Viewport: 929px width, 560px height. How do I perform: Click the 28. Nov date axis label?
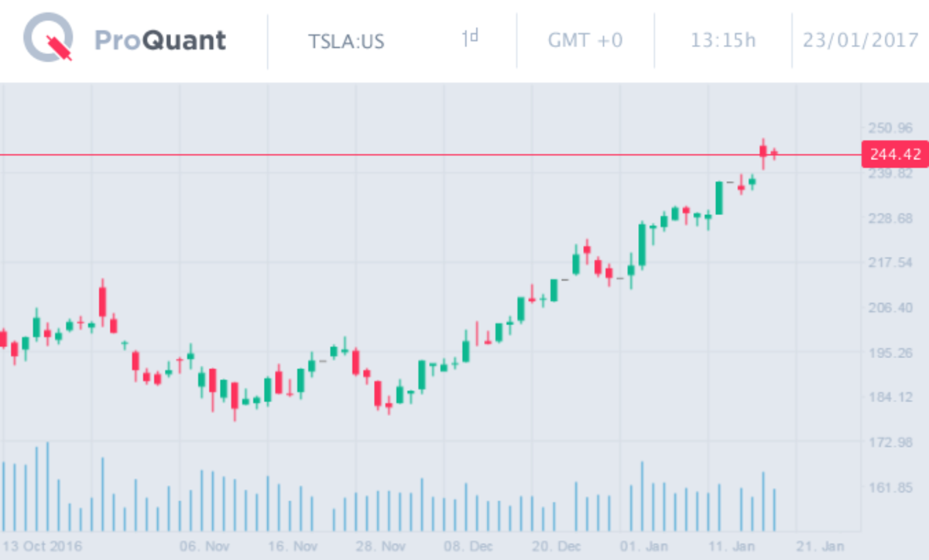pos(380,546)
